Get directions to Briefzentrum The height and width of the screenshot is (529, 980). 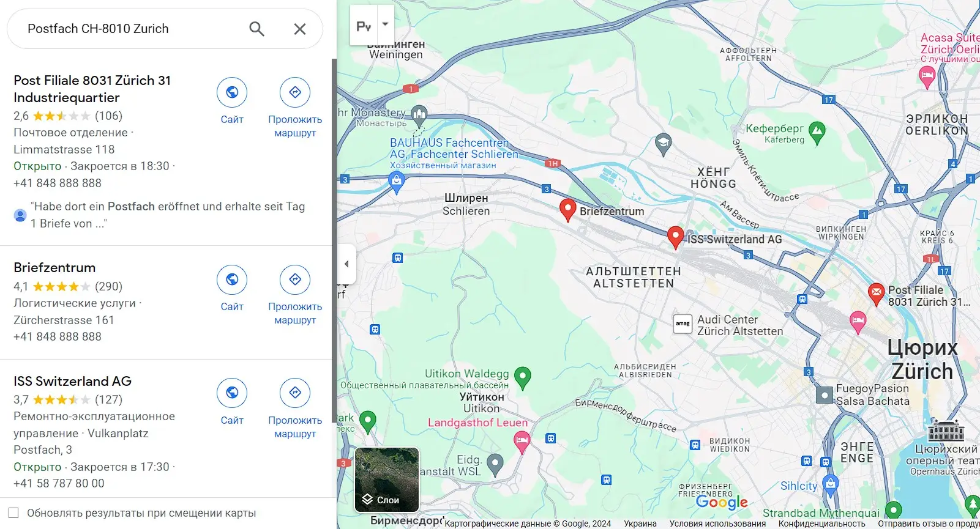coord(295,279)
